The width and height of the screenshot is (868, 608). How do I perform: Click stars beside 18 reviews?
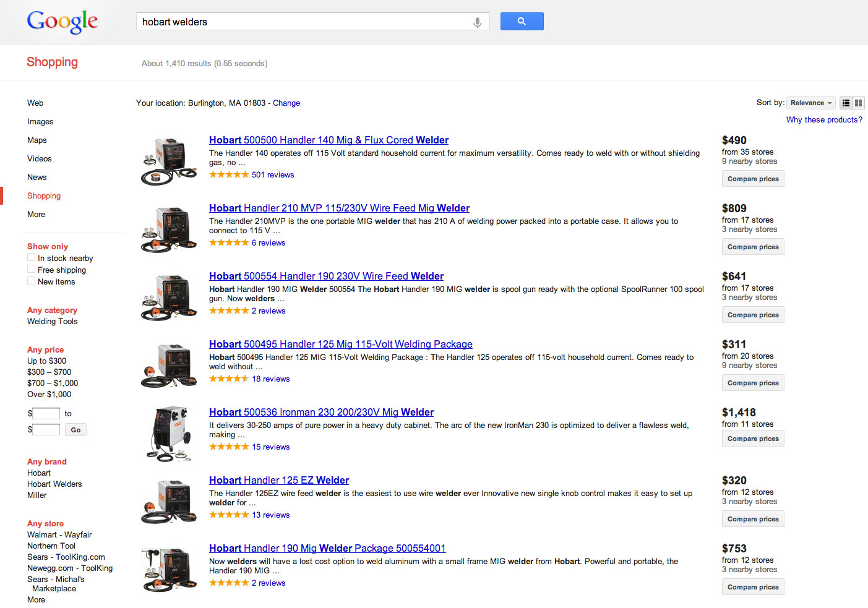pos(229,379)
